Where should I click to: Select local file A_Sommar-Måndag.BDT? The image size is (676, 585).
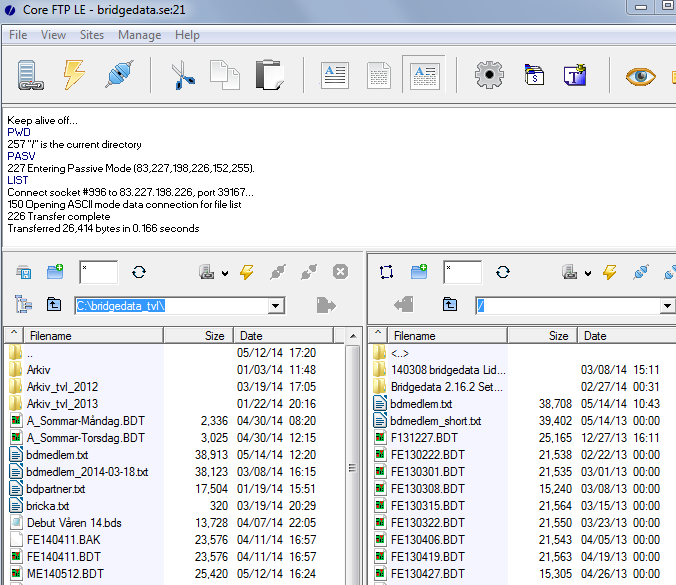pos(85,421)
